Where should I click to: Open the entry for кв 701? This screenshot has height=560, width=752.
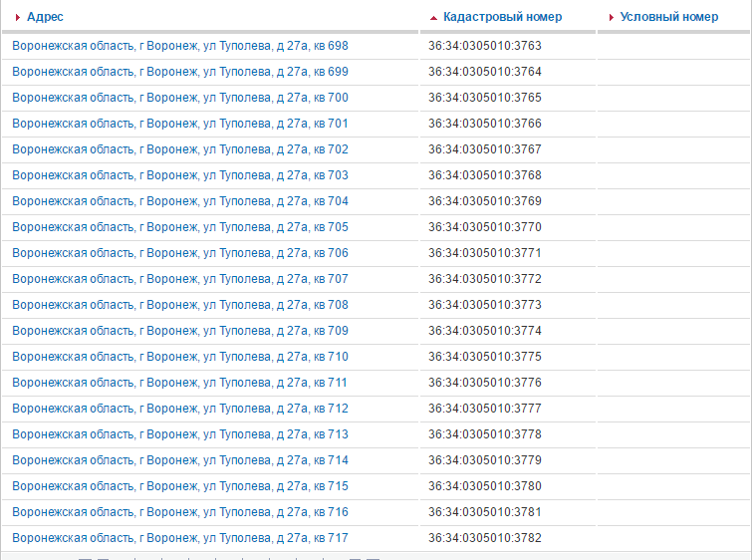pyautogui.click(x=180, y=124)
